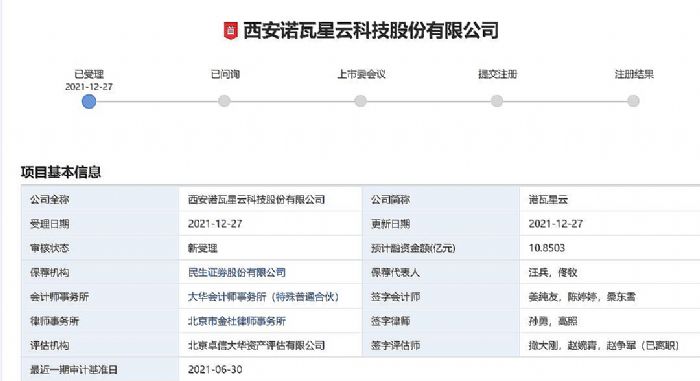Click the 10.8503 financing amount value
700x381 pixels.
point(546,248)
